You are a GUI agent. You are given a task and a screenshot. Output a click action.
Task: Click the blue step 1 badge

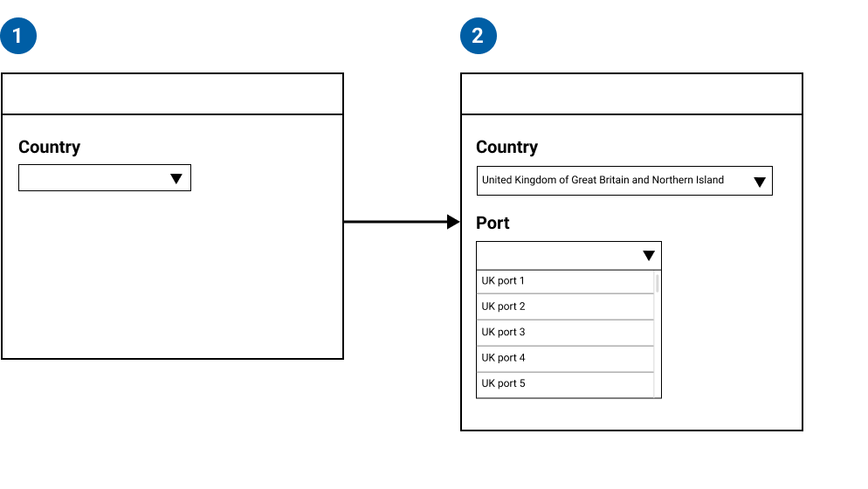[18, 37]
